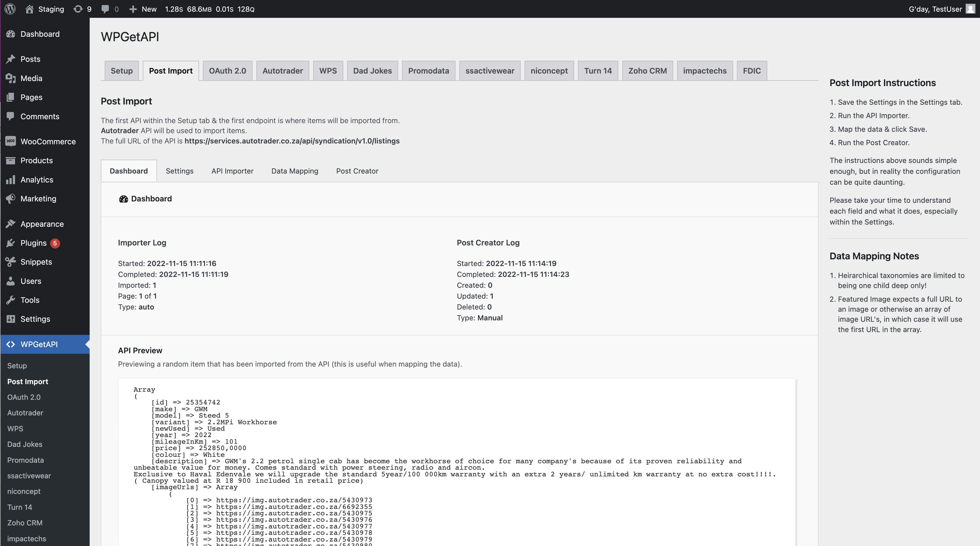Select the FDIC tab
The width and height of the screenshot is (980, 546).
[752, 71]
